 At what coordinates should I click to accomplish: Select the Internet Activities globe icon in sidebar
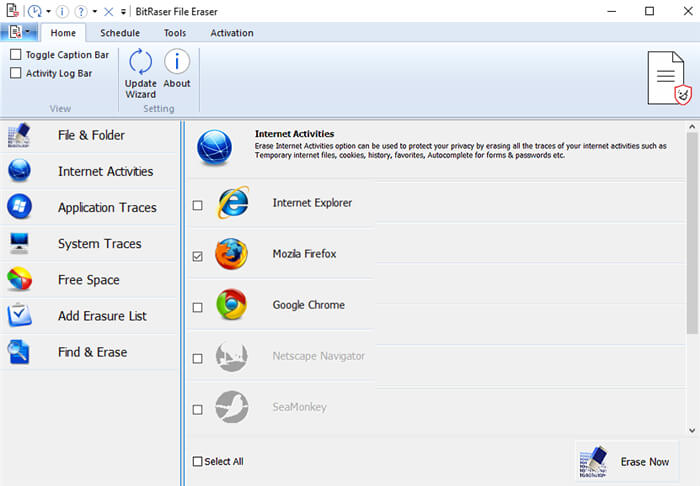[19, 170]
